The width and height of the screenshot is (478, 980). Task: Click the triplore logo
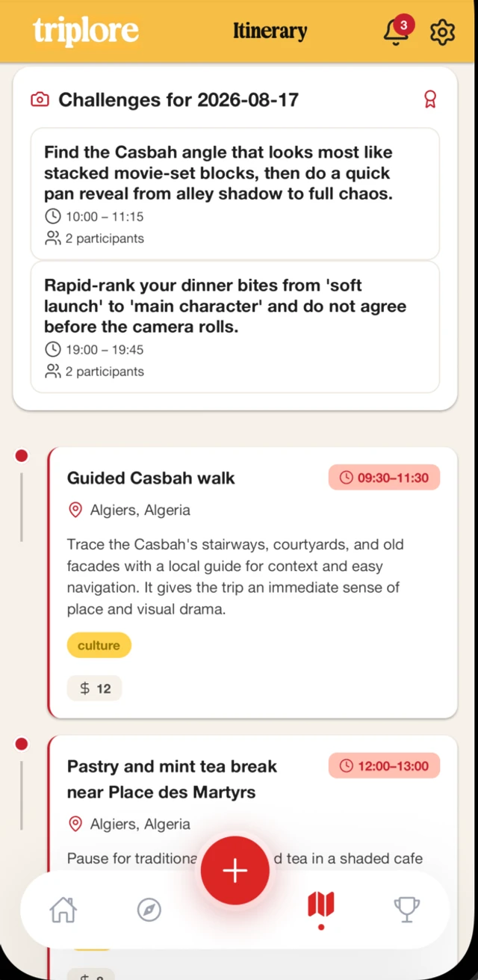click(x=86, y=31)
